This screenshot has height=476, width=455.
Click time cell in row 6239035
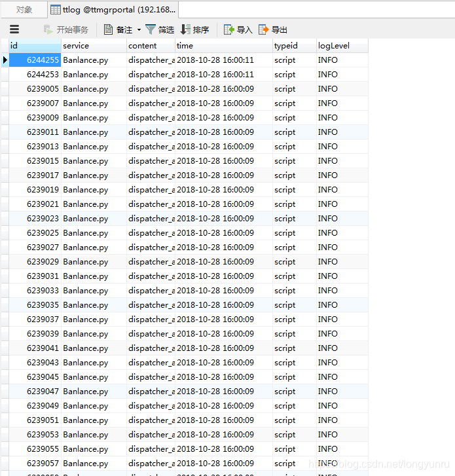(224, 305)
